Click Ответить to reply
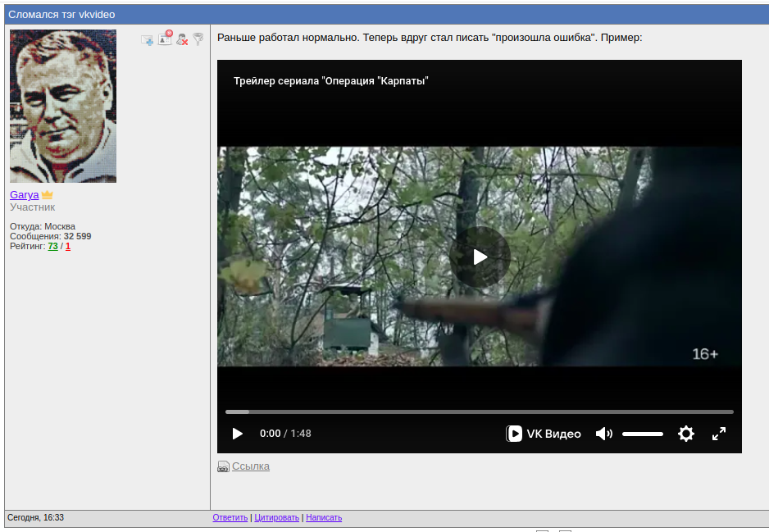769x532 pixels. (x=230, y=517)
